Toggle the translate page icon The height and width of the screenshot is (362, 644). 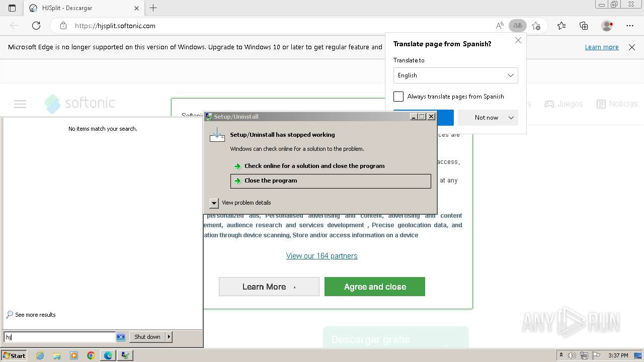[517, 26]
